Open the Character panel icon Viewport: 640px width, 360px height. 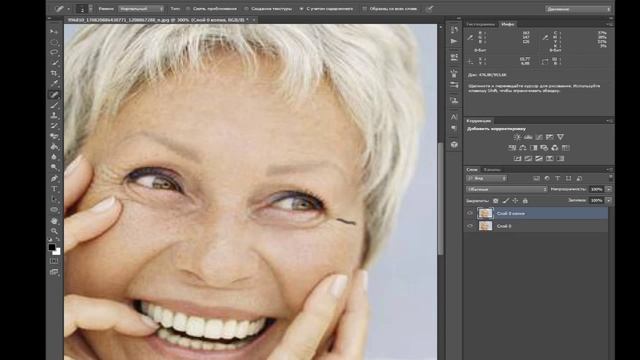454,117
